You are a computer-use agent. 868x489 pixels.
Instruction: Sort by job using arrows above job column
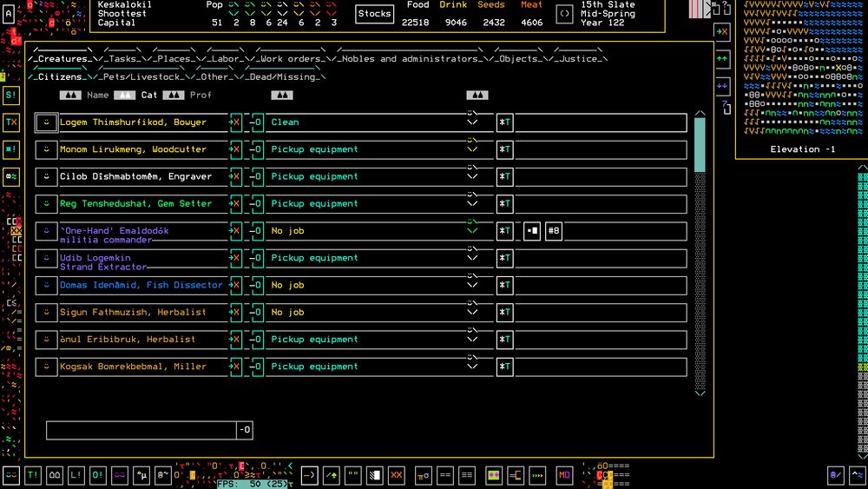tap(282, 96)
